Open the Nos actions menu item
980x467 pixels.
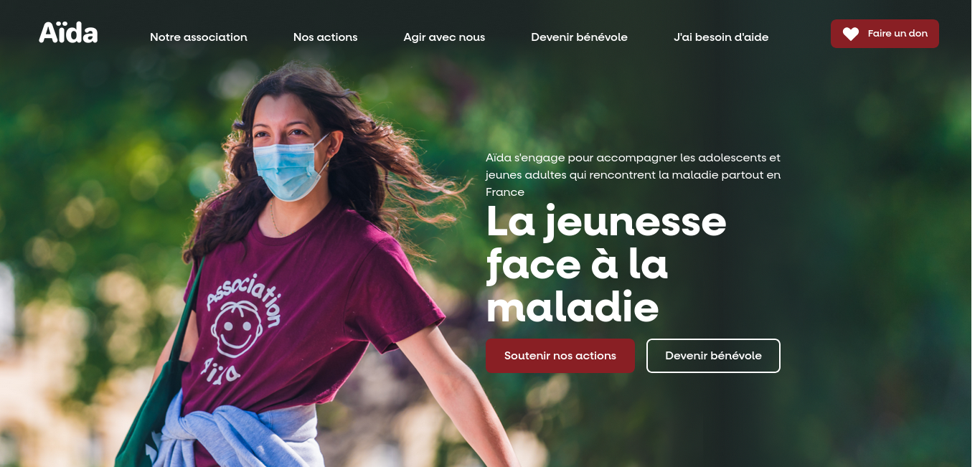[x=325, y=37]
